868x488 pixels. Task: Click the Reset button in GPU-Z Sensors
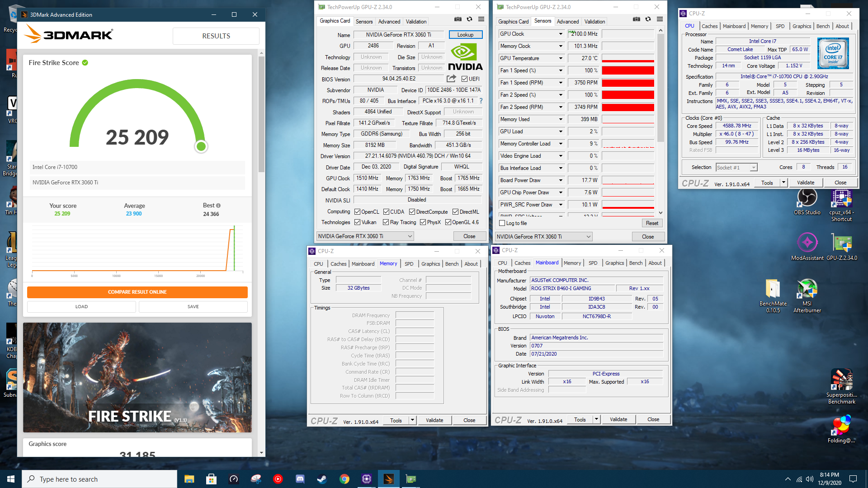652,223
